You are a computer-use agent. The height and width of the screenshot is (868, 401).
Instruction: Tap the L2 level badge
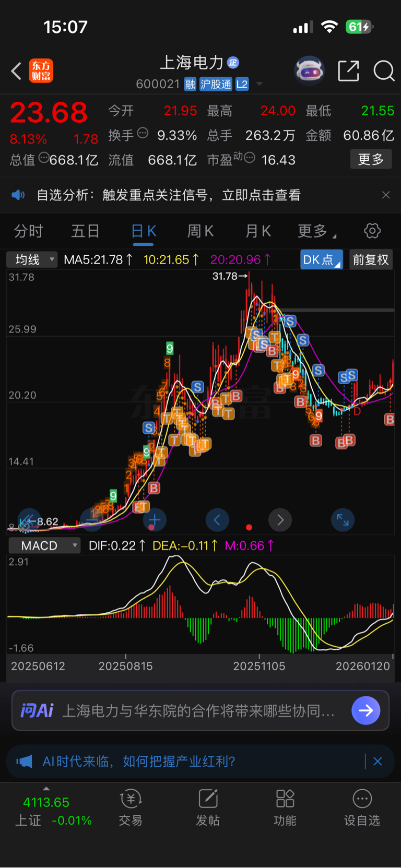click(x=242, y=84)
